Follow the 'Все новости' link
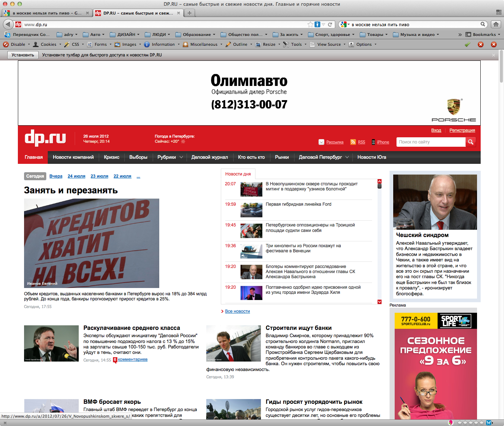Screen dimensions: 504x426 237,311
